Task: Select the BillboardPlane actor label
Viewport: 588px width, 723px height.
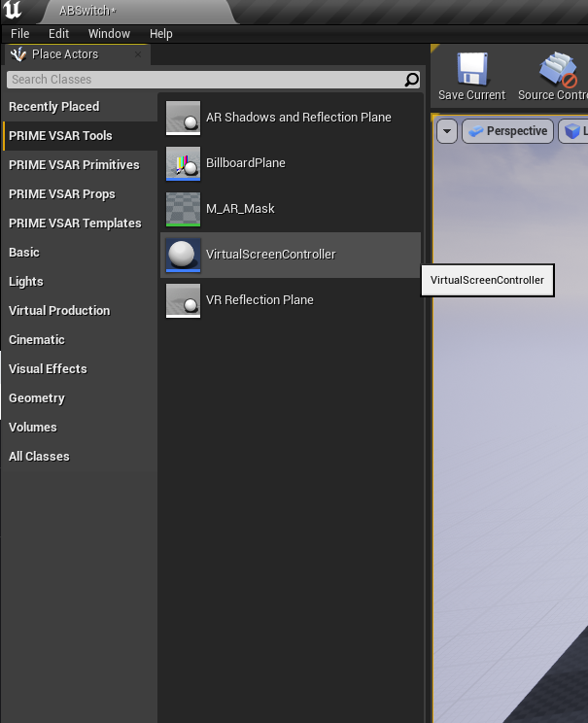Action: coord(245,162)
